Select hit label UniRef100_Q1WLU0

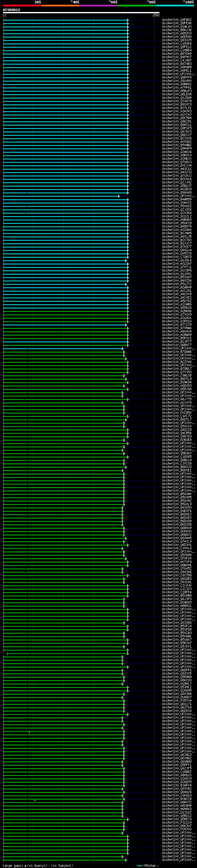(177, 26)
